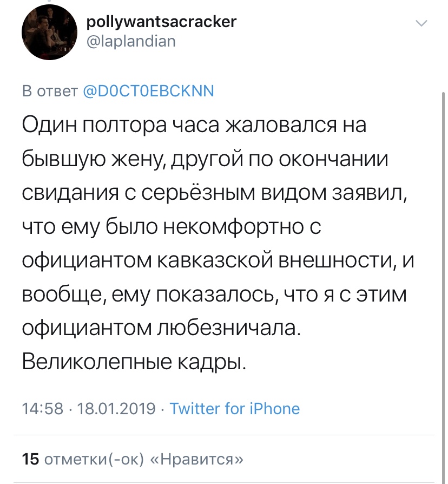Click the closing sentence "Великолепные кадры."
Viewport: 448px width, 484px height.
134,362
